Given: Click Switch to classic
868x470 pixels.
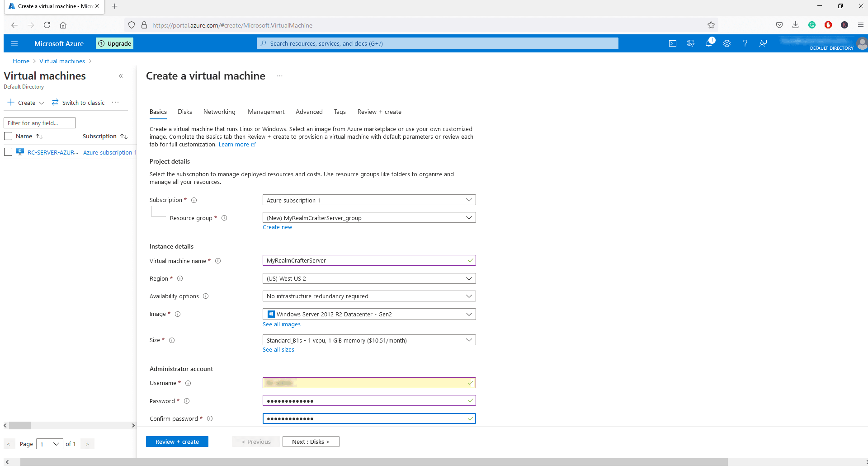Looking at the screenshot, I should 78,103.
